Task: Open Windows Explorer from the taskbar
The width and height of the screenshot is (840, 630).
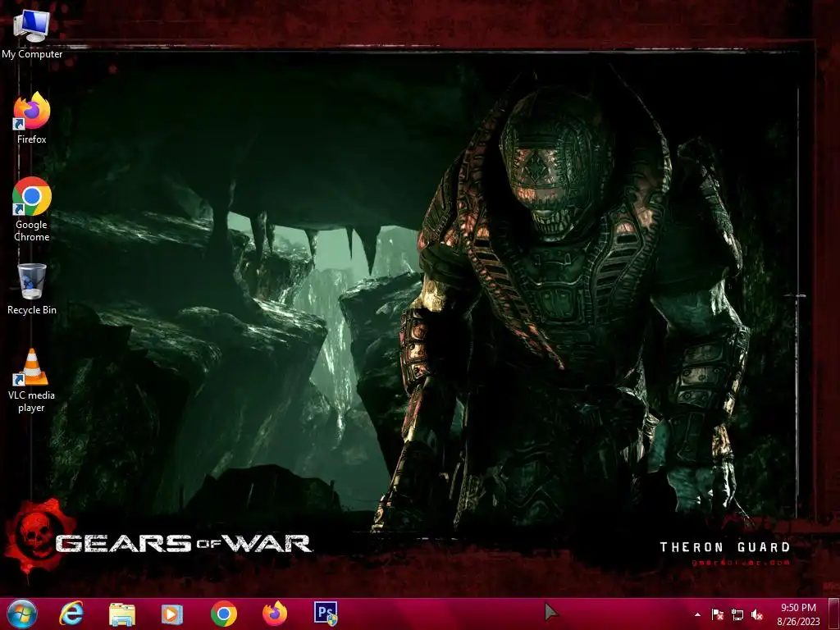Action: coord(121,614)
